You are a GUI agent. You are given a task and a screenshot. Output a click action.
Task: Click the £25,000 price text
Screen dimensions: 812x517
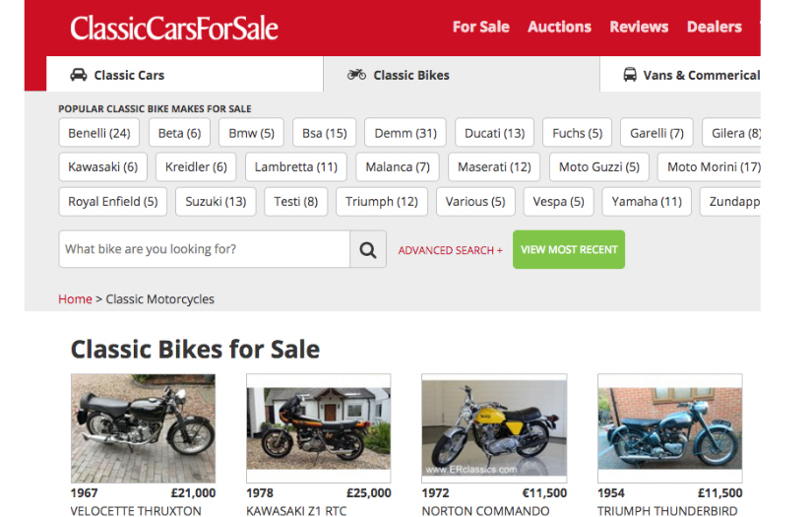pos(369,493)
